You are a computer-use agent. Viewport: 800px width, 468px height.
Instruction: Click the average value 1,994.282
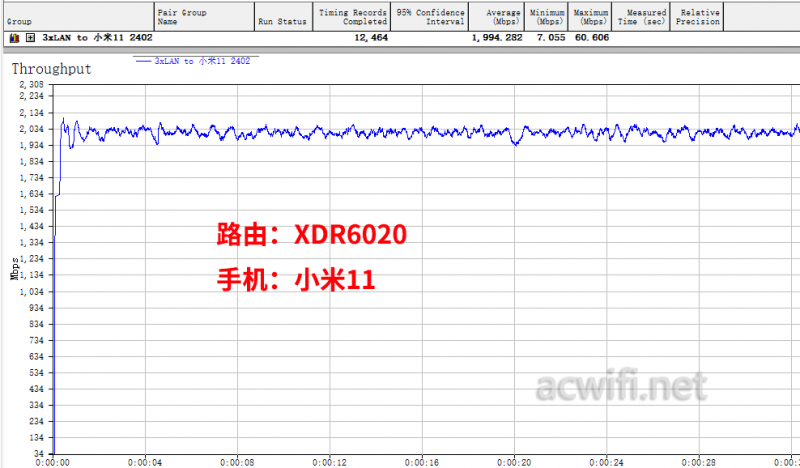click(497, 38)
